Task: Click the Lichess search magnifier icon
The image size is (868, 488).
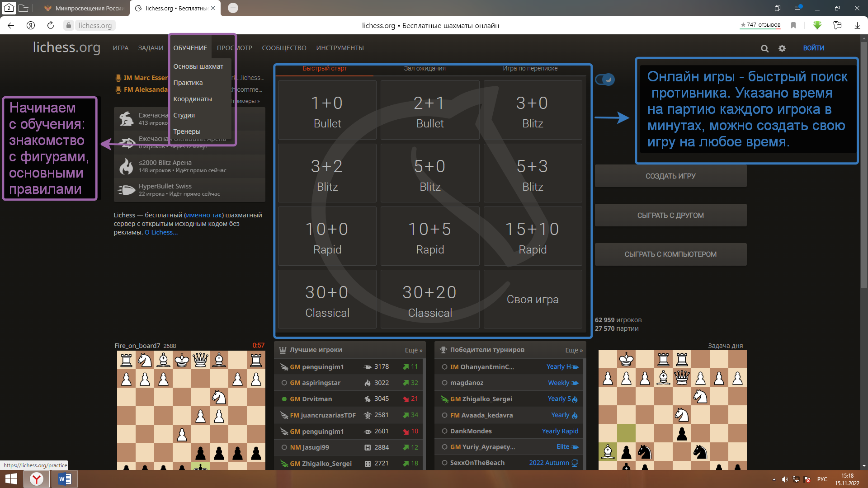Action: pos(765,47)
